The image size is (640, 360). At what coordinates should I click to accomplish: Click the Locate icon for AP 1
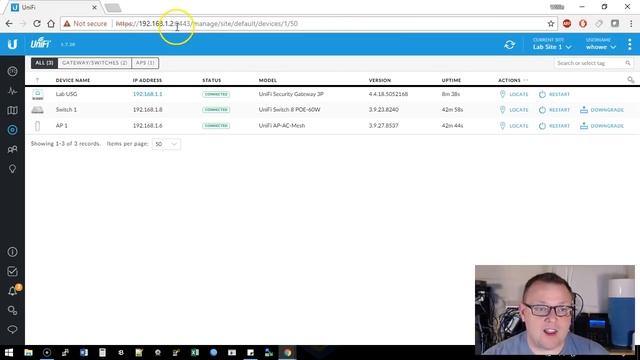point(502,126)
